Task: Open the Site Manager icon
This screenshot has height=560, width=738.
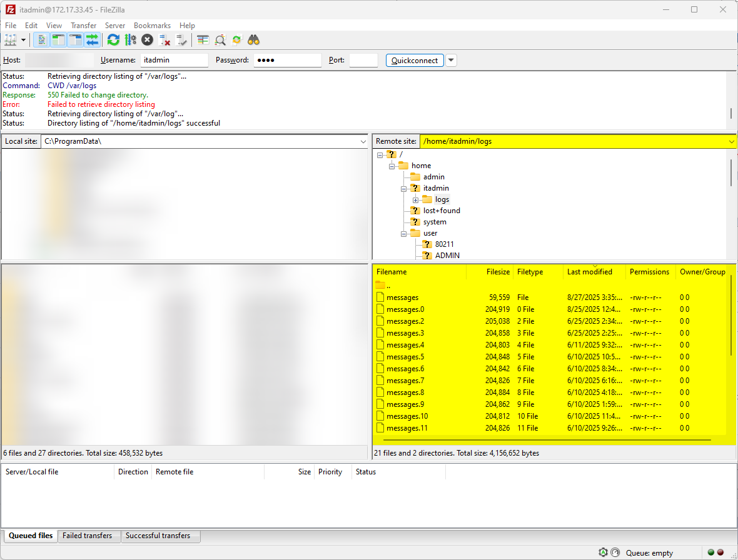Action: (x=10, y=40)
